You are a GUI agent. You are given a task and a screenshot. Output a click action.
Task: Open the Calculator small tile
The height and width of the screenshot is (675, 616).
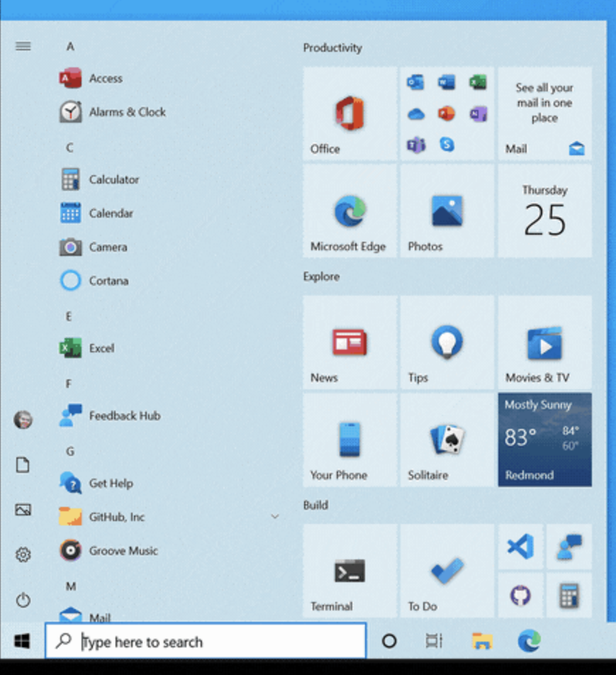click(569, 596)
